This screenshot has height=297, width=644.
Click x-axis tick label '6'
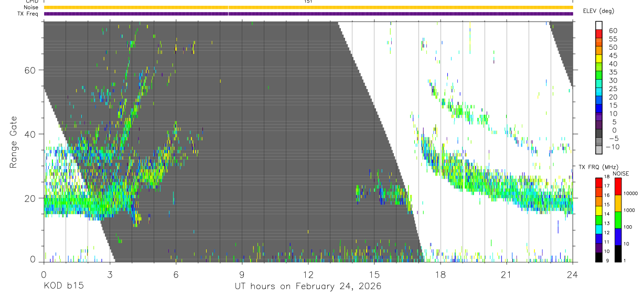click(176, 274)
